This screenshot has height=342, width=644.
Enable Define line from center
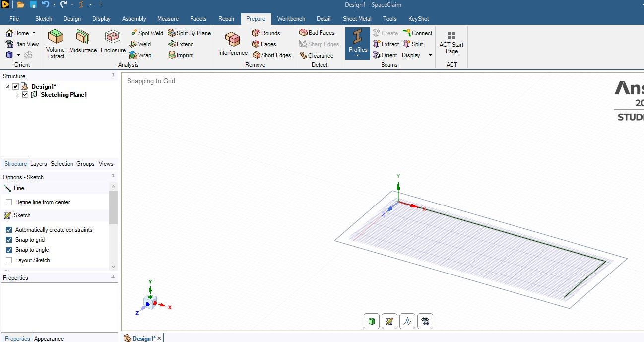(x=9, y=202)
